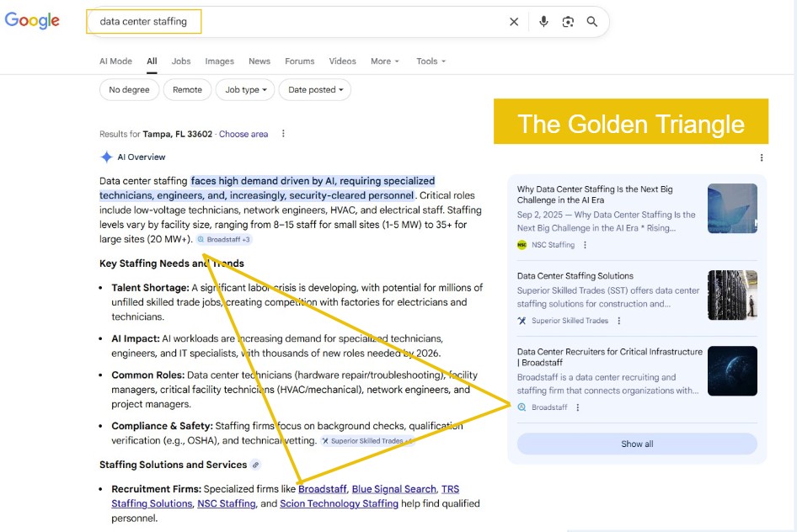Open Google Lens image search icon
Viewport: 797px width, 532px height.
(568, 22)
